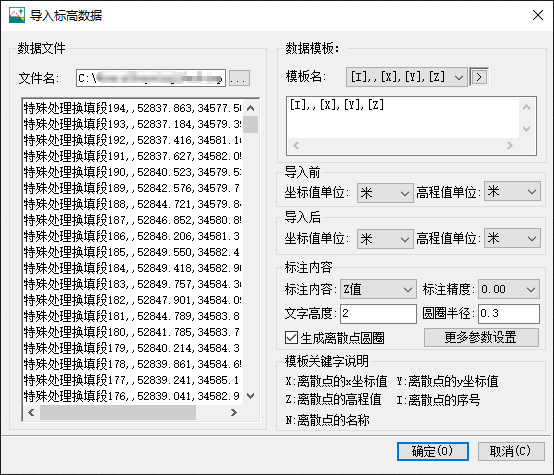Click the right arrow of data list horizontal scrollbar
Image resolution: width=554 pixels, height=475 pixels.
(233, 412)
